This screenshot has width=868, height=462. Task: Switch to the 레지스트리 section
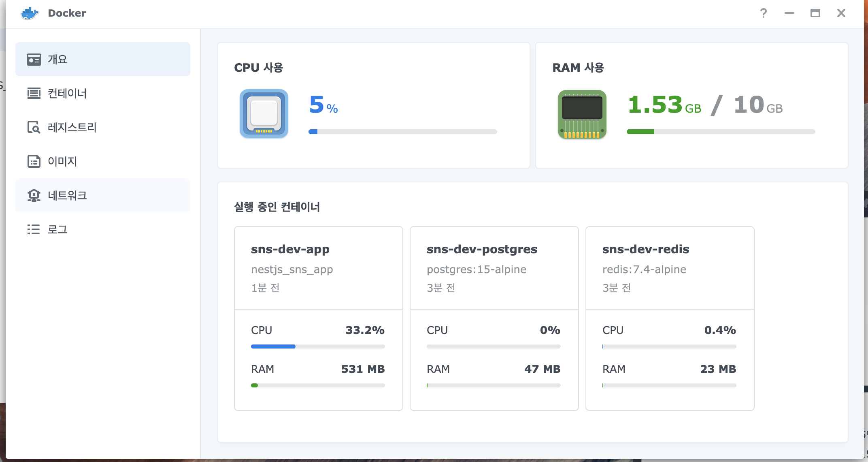[x=72, y=128]
